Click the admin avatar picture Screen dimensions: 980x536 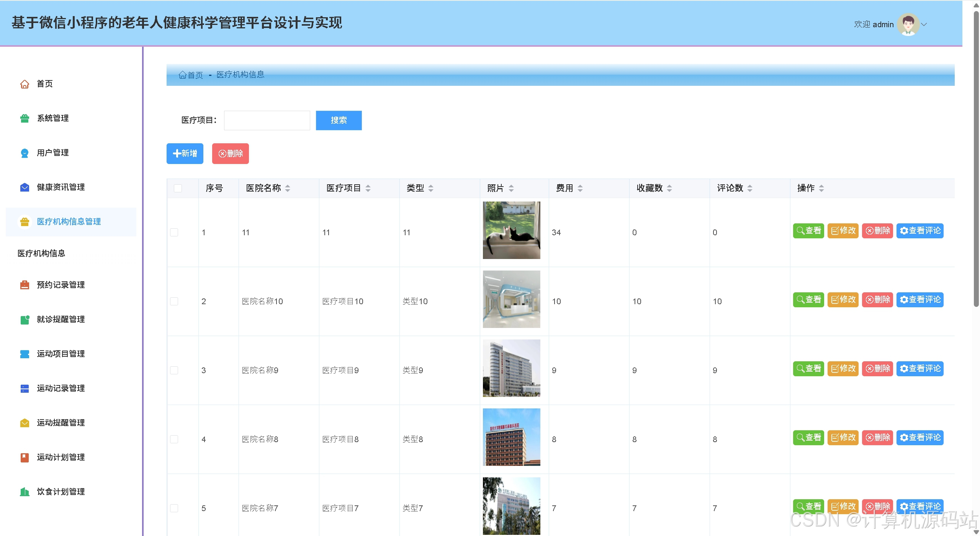coord(908,25)
